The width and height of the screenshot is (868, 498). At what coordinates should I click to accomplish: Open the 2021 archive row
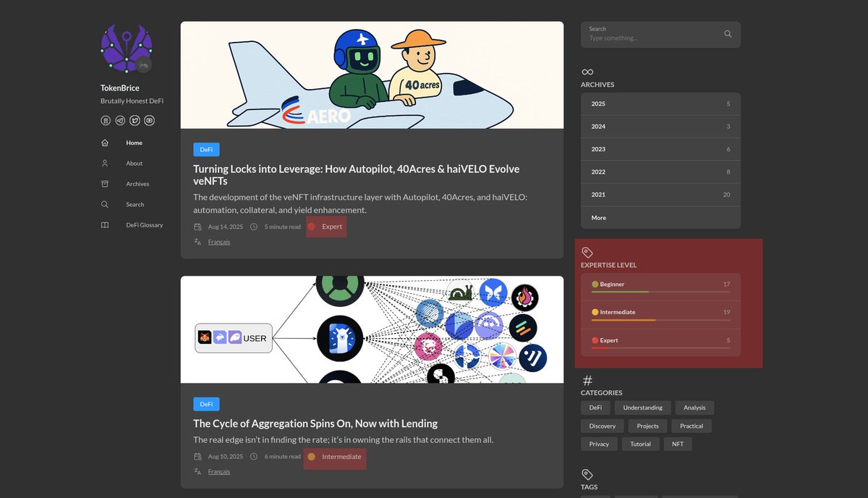(660, 195)
